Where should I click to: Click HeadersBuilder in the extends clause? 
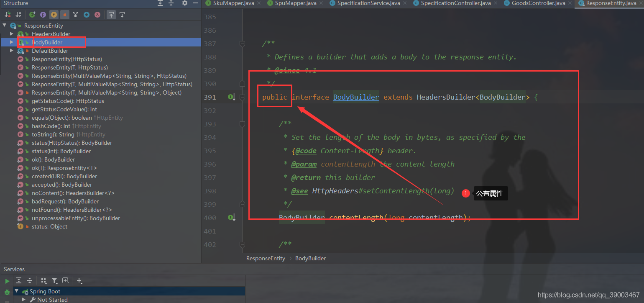pyautogui.click(x=446, y=97)
